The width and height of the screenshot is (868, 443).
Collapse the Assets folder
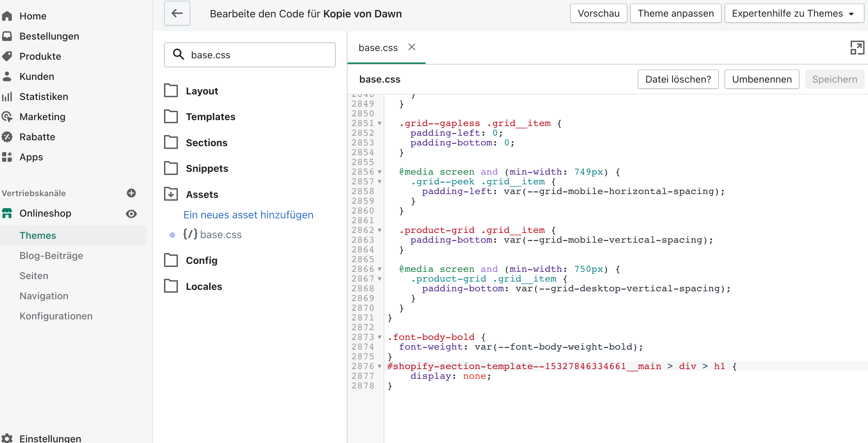coord(202,194)
